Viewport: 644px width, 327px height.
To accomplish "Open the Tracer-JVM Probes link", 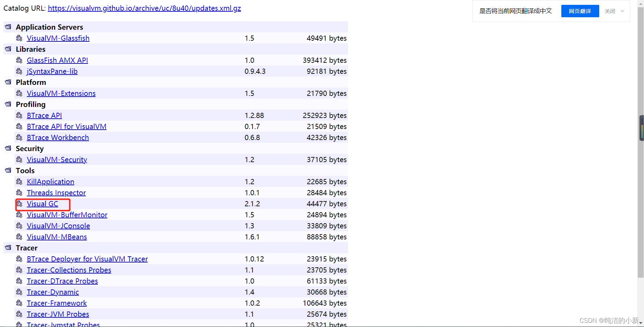I will point(58,314).
